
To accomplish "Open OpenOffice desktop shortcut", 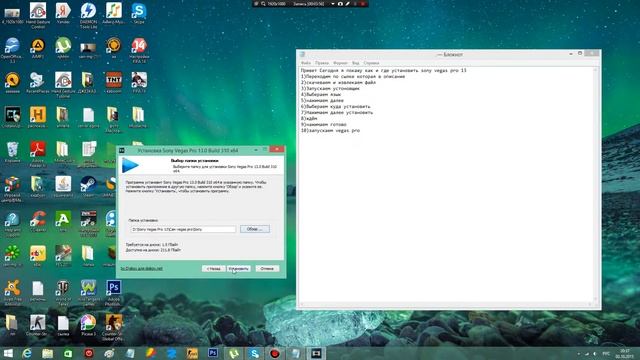I will pyautogui.click(x=12, y=50).
